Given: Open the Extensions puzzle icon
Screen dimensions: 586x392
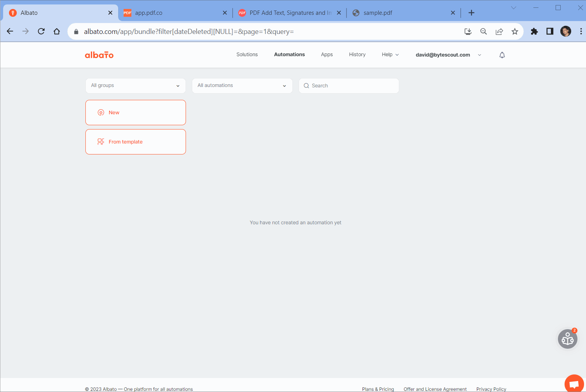Looking at the screenshot, I should (x=534, y=32).
